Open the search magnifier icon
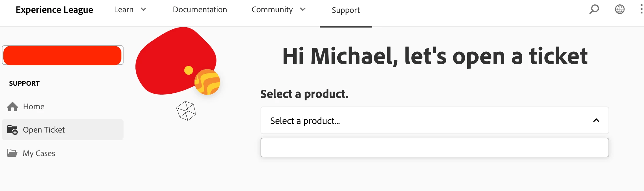 [x=594, y=9]
